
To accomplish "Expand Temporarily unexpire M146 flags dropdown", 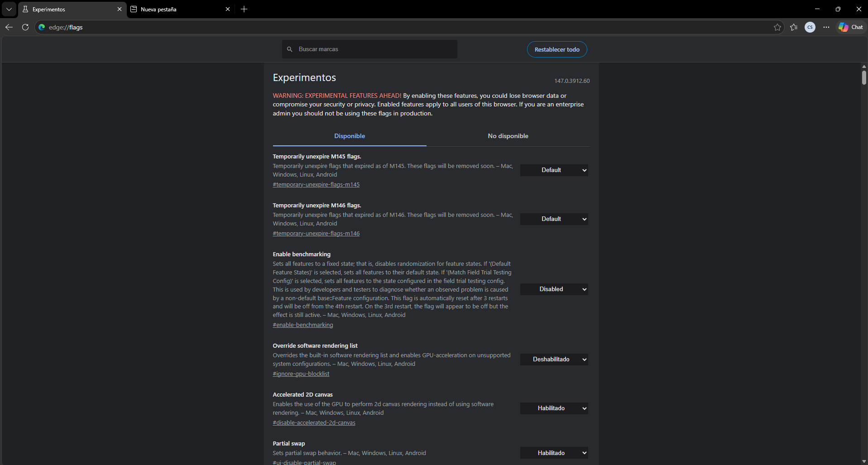I will tap(554, 219).
